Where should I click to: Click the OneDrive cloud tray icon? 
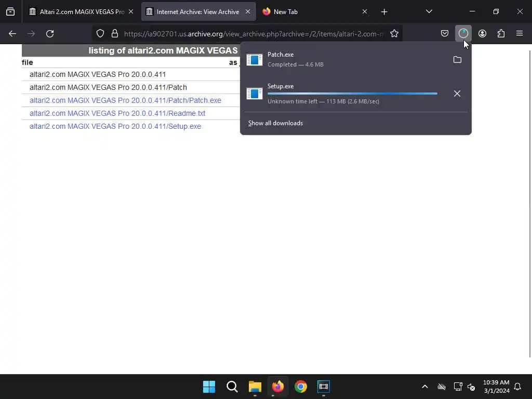(x=442, y=387)
